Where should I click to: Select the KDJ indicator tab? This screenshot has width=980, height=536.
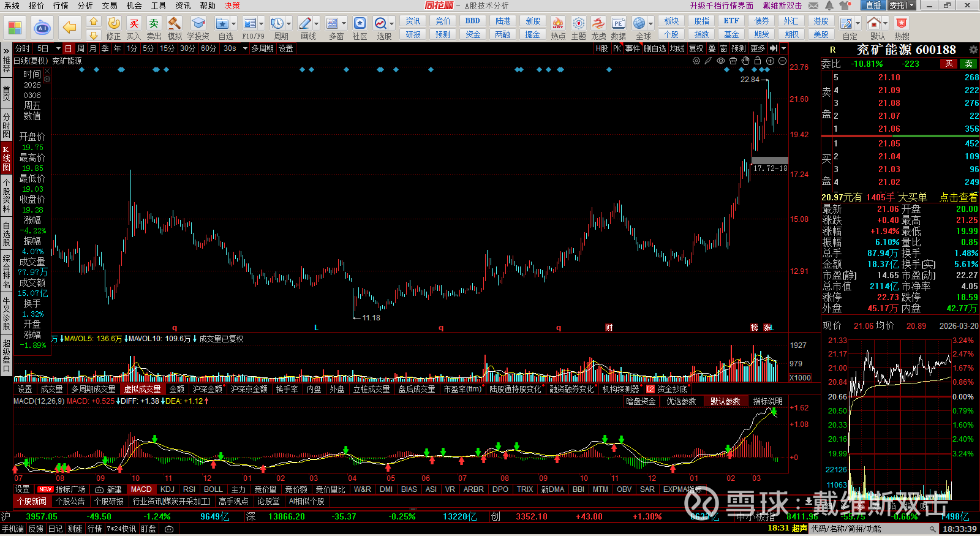tap(167, 489)
